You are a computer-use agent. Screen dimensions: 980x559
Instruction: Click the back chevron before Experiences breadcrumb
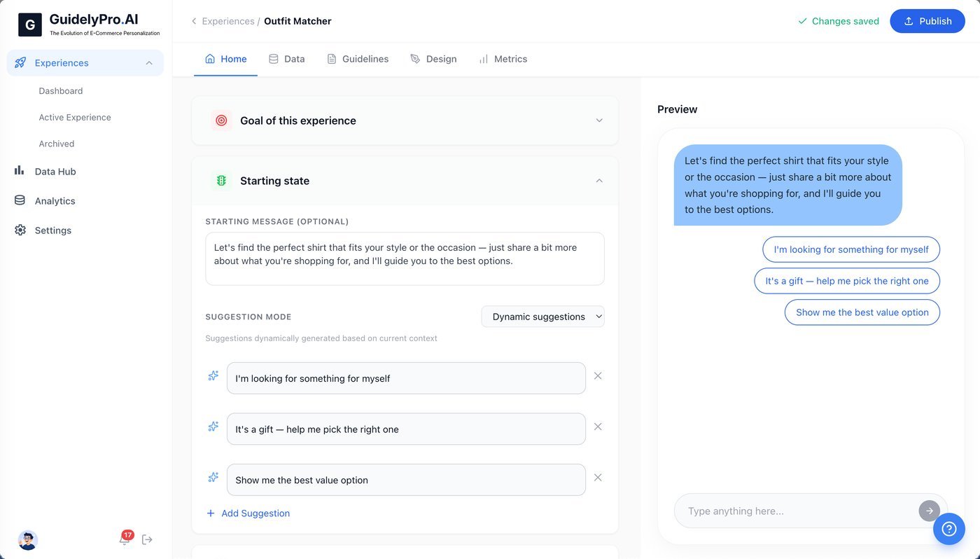click(194, 22)
